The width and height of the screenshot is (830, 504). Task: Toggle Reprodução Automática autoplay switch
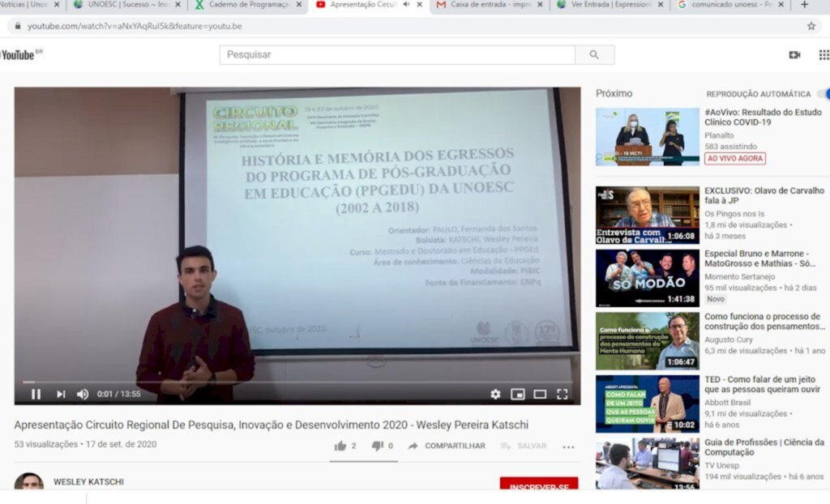(x=822, y=94)
